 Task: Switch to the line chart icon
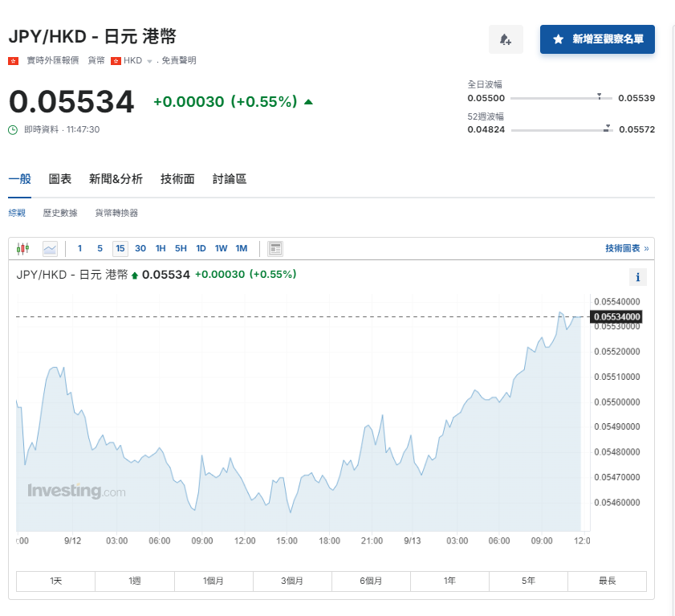(x=50, y=248)
